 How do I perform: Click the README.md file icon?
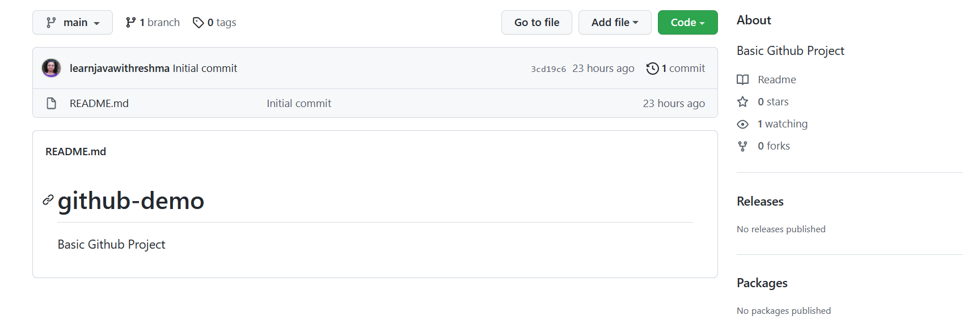pos(51,103)
